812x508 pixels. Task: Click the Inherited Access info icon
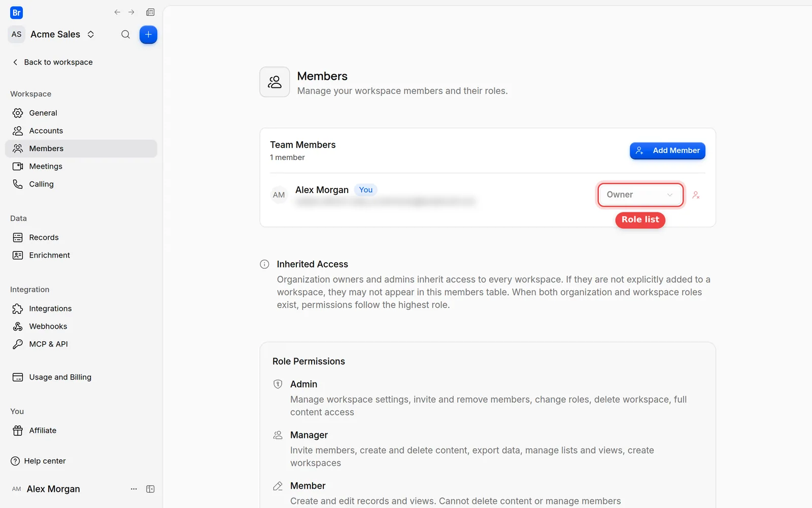click(x=264, y=264)
